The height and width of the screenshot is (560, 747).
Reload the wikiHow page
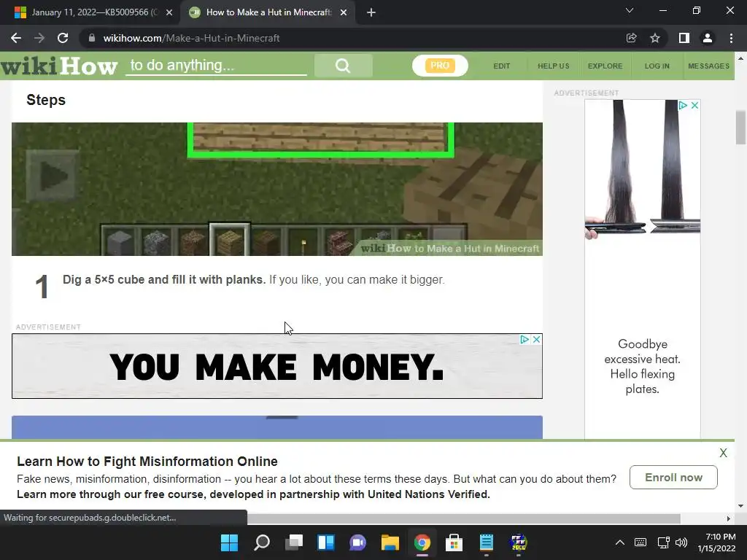[x=63, y=38]
